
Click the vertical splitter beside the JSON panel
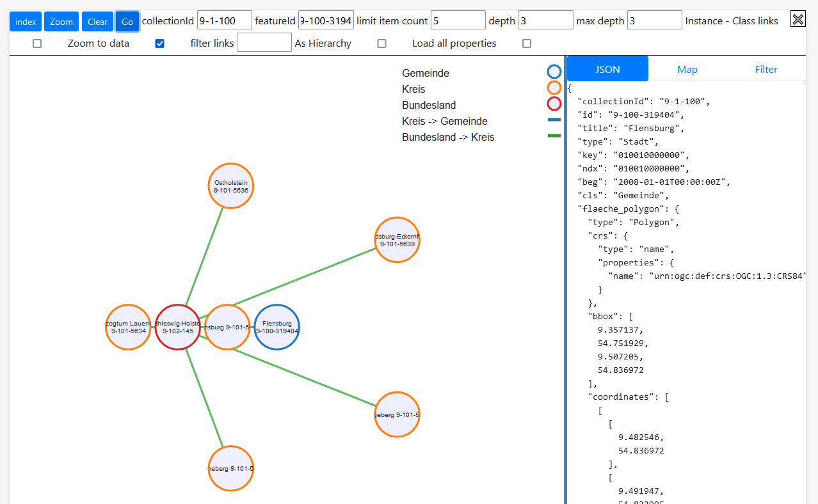pyautogui.click(x=565, y=280)
